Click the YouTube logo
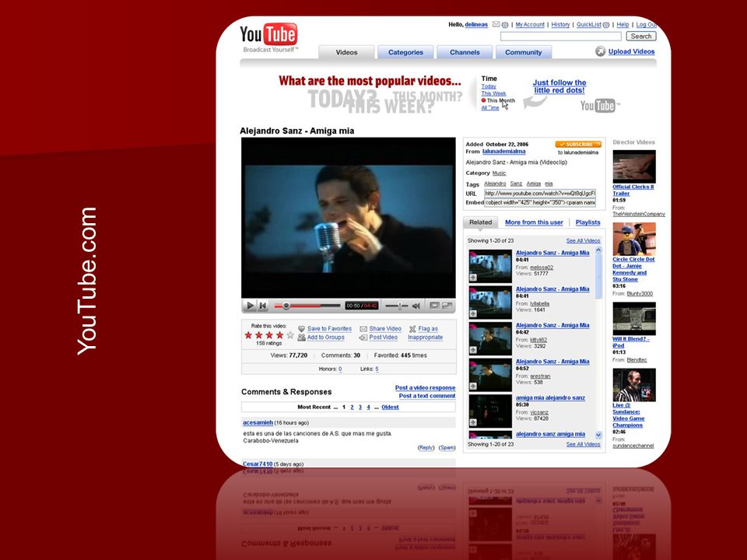Screen dimensions: 747x560 point(268,35)
